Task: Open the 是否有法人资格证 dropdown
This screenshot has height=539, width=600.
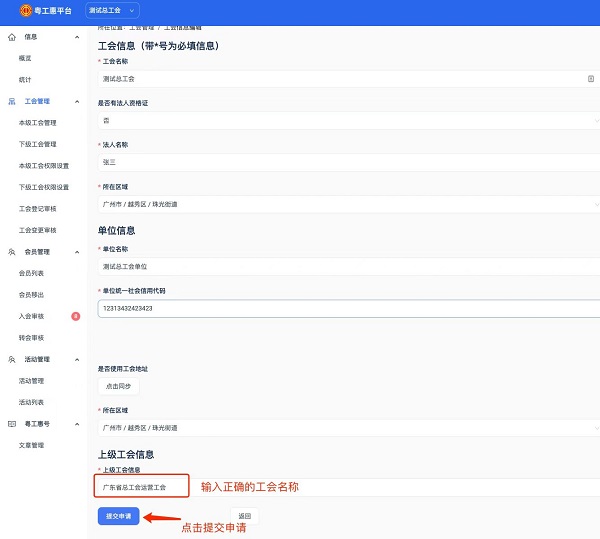Action: [x=349, y=121]
